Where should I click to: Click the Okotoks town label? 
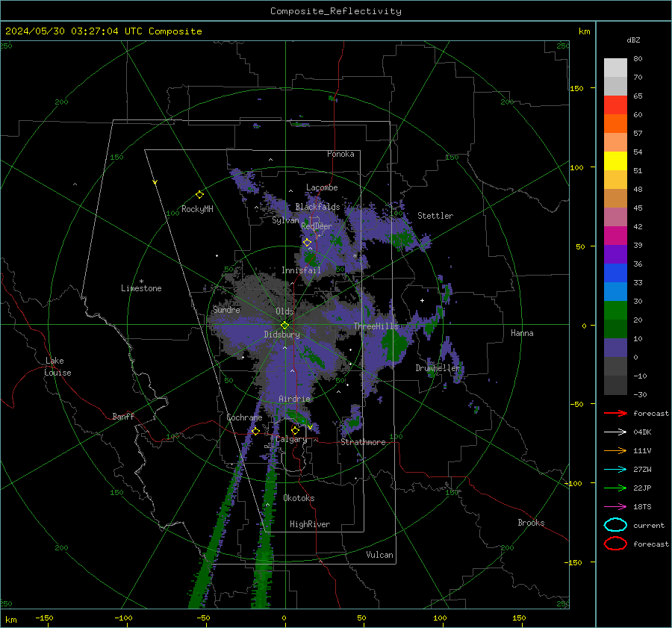point(299,498)
